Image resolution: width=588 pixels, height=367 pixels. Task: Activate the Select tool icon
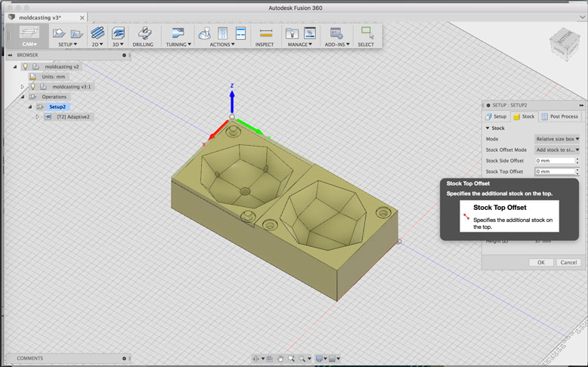tap(367, 33)
